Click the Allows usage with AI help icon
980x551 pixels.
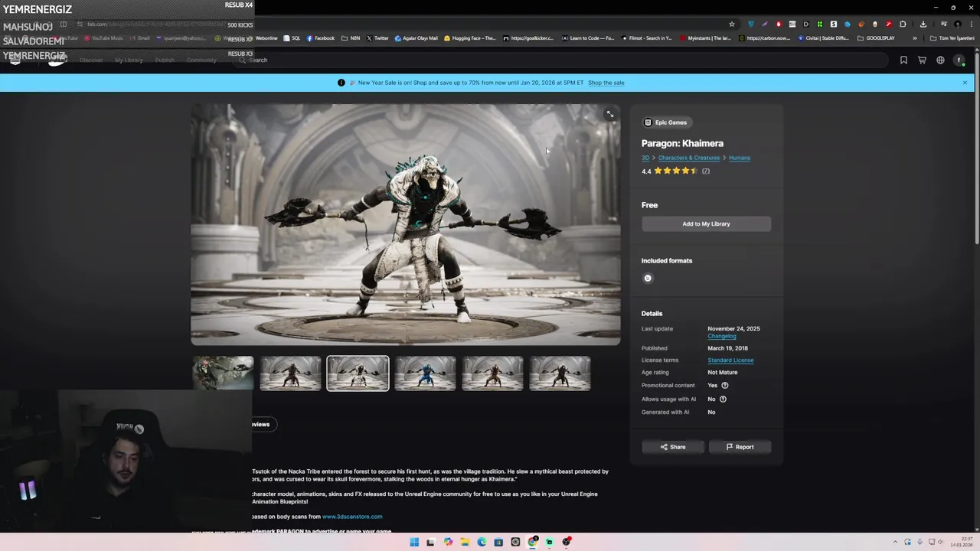click(723, 399)
